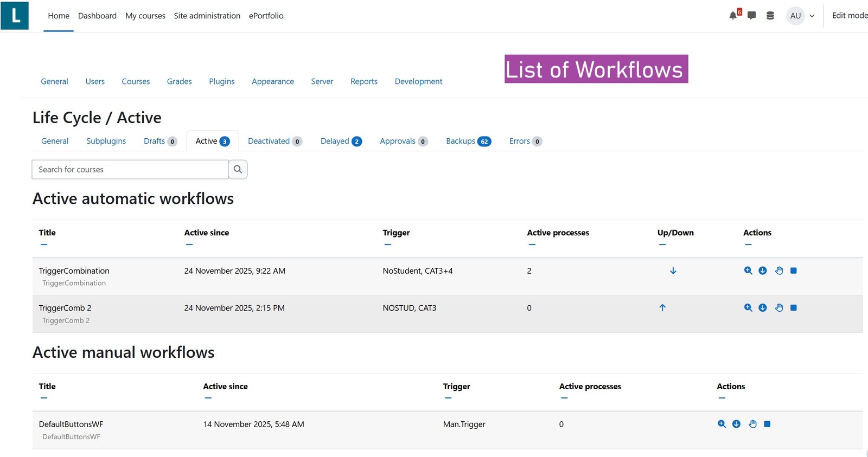Click the 'NoStudent, CAT3+4' trigger cell

pos(418,271)
